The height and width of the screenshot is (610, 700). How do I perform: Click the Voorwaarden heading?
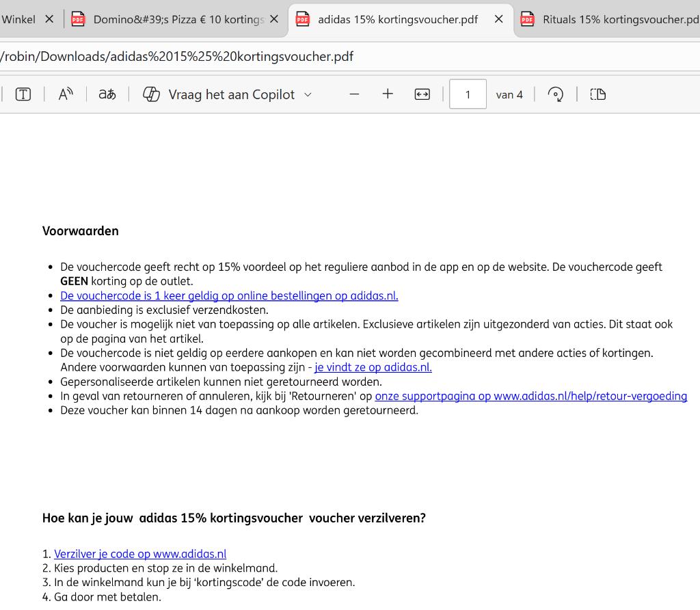81,231
